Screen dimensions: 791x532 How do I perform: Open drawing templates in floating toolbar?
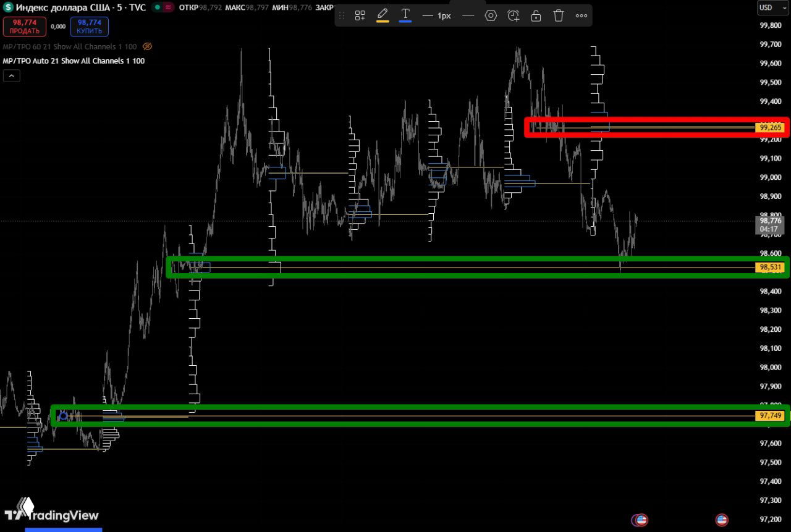click(360, 15)
